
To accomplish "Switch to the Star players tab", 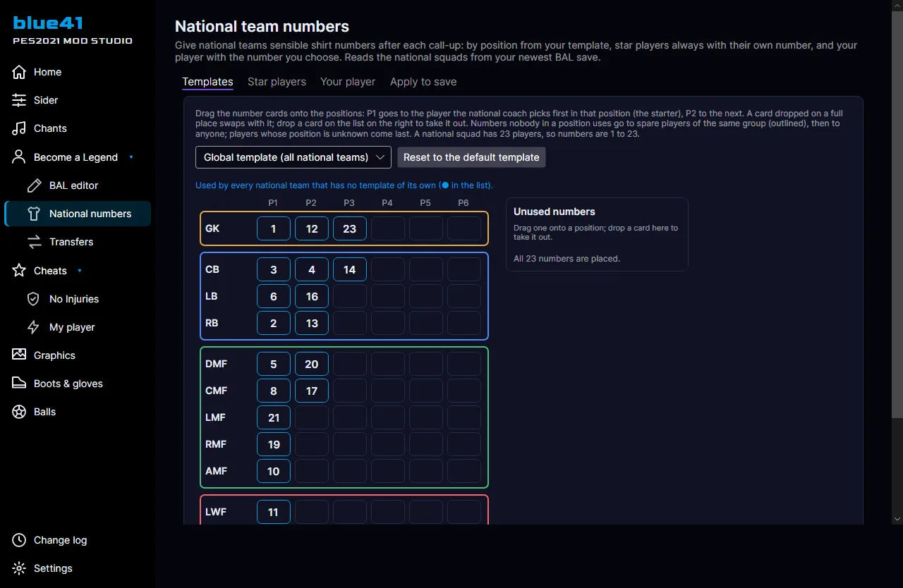I will pos(277,82).
